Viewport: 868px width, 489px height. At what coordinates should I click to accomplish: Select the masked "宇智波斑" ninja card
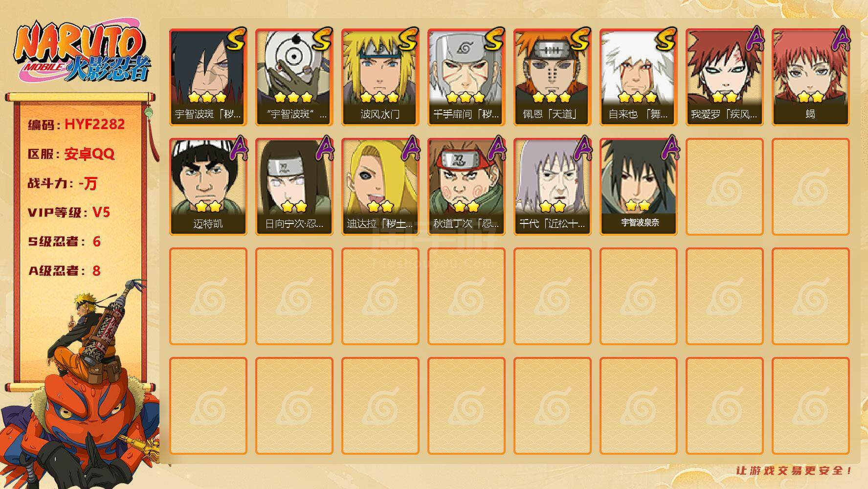tap(294, 77)
